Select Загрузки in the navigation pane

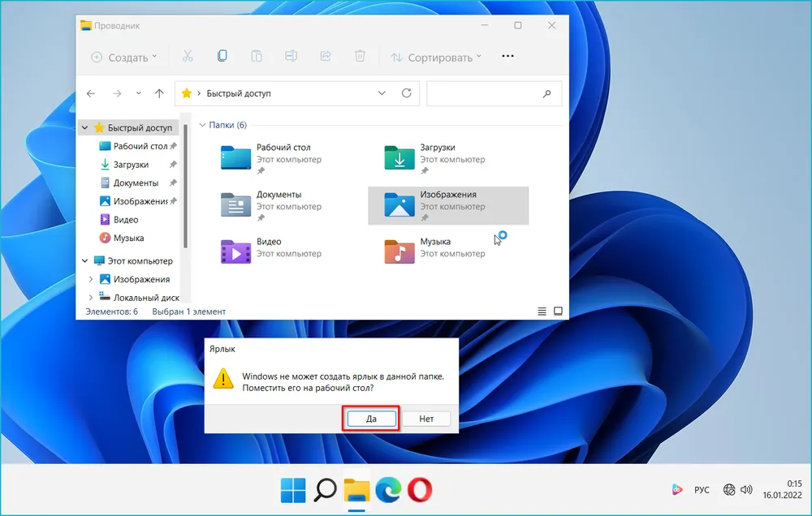click(130, 165)
